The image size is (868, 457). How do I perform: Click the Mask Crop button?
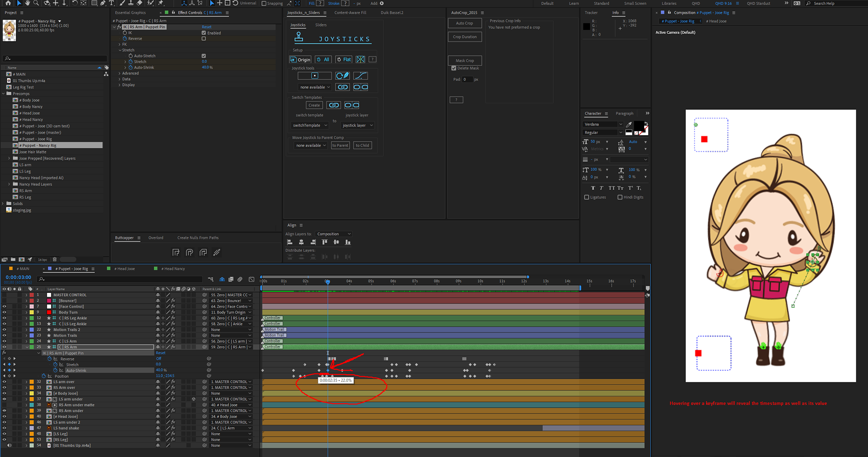click(465, 61)
